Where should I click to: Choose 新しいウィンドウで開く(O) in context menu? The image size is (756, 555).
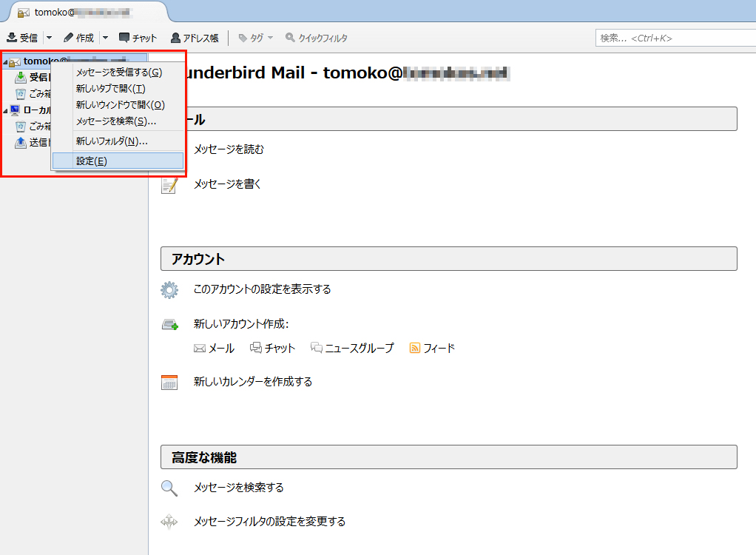118,105
